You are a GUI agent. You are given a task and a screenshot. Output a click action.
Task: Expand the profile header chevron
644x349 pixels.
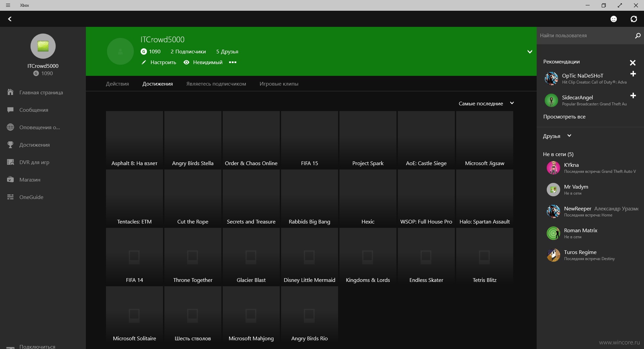[530, 52]
